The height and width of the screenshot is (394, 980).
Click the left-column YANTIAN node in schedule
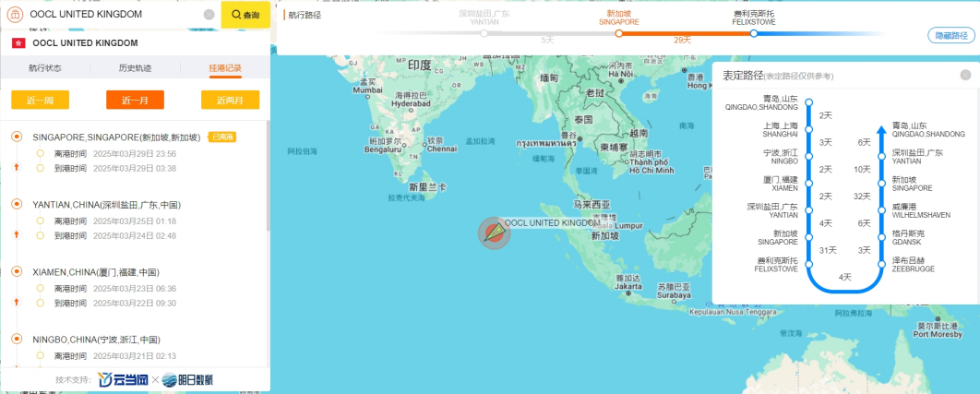[x=808, y=210]
